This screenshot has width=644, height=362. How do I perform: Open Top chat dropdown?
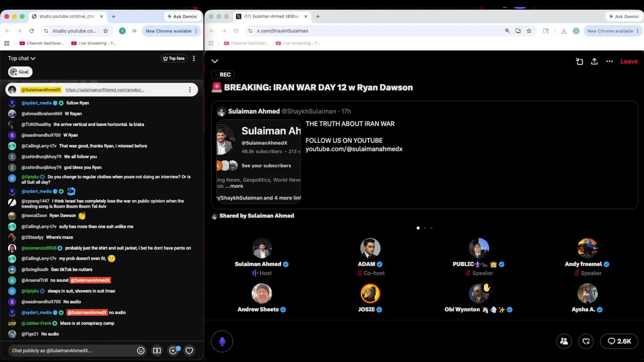[22, 58]
